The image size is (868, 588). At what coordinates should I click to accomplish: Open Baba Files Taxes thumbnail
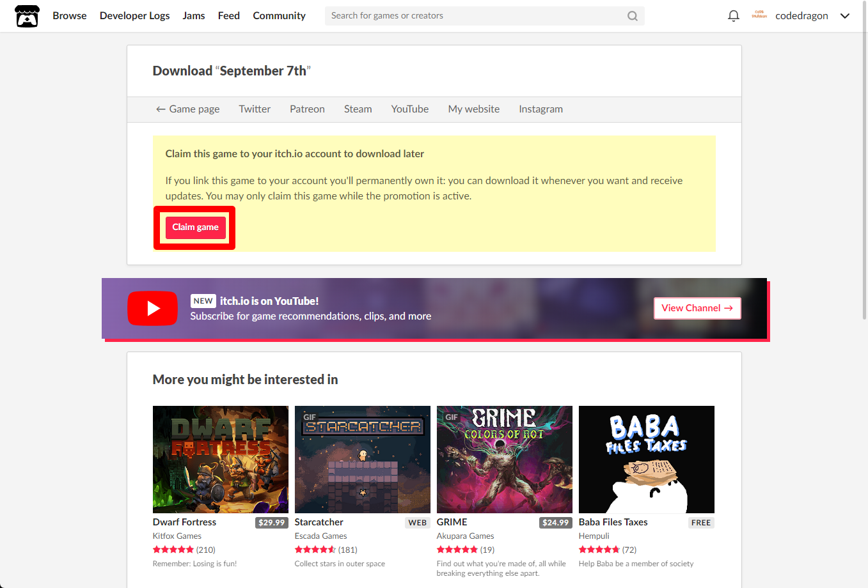tap(647, 460)
